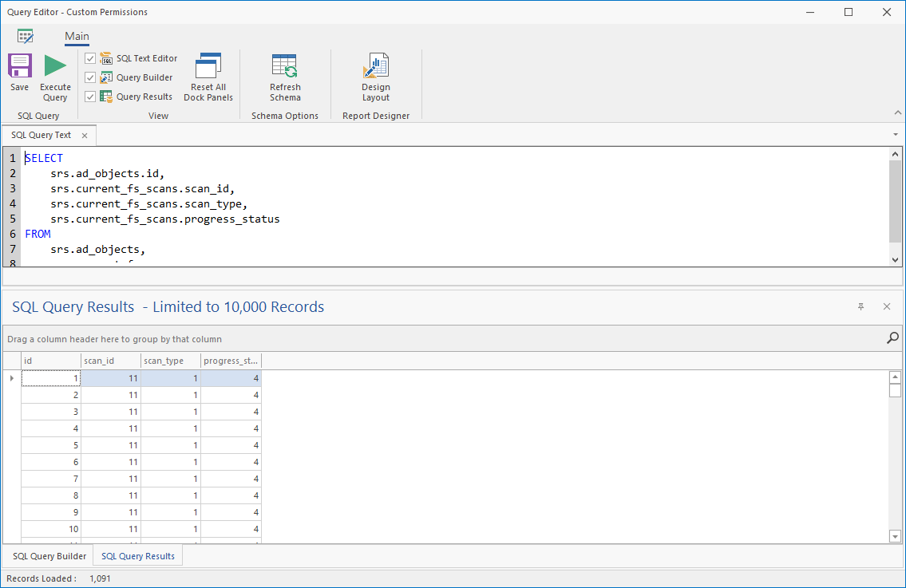Switch to SQL Query Builder tab
Screen dimensions: 906x588
coord(49,556)
